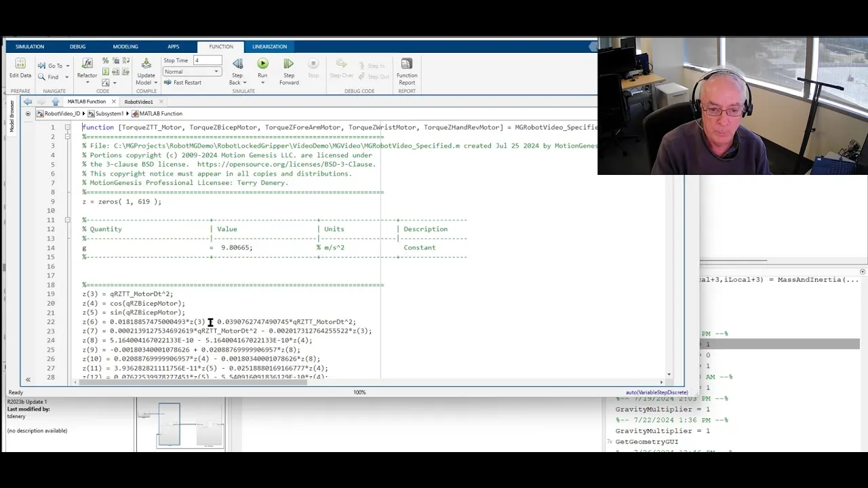
Task: Open the SIMULATION ribbon tab
Action: click(x=30, y=47)
